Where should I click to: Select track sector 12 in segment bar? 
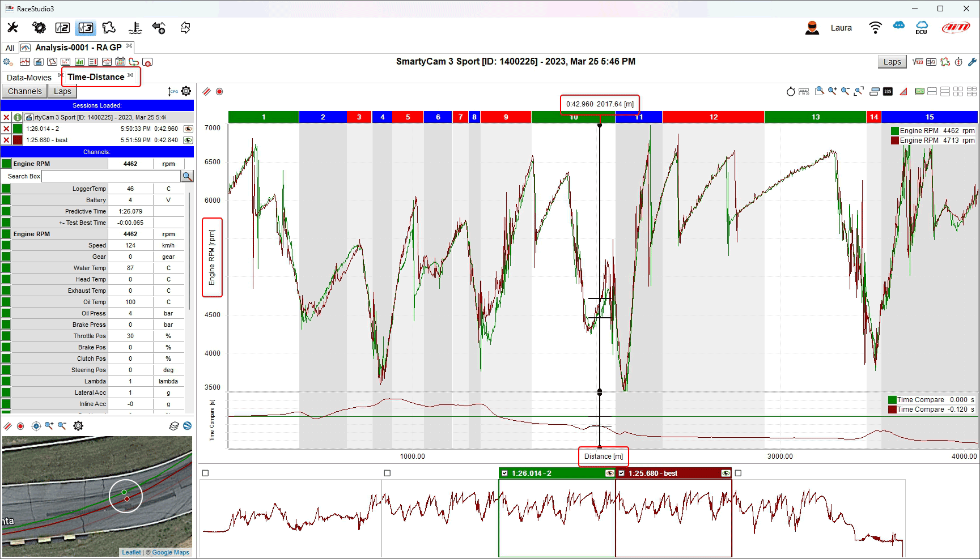pos(713,117)
